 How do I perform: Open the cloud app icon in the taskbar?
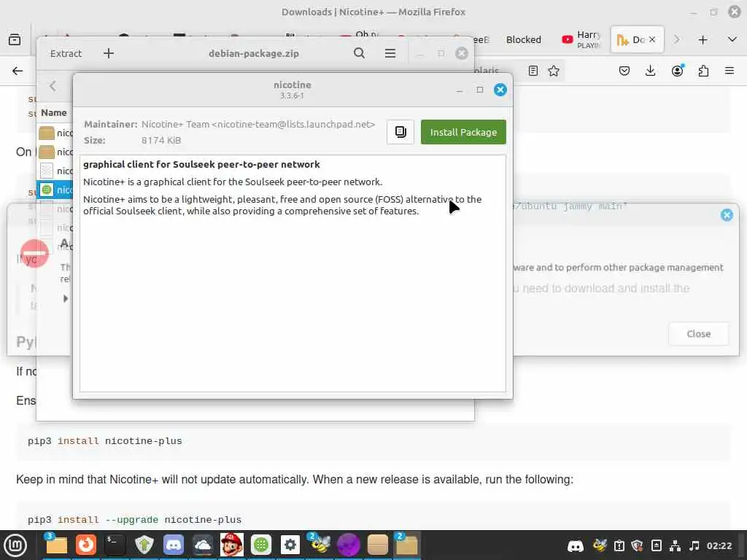(203, 545)
